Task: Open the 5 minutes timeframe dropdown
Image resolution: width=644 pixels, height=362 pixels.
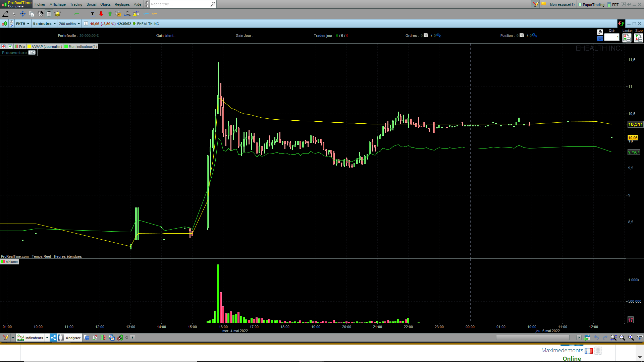Action: [x=44, y=23]
